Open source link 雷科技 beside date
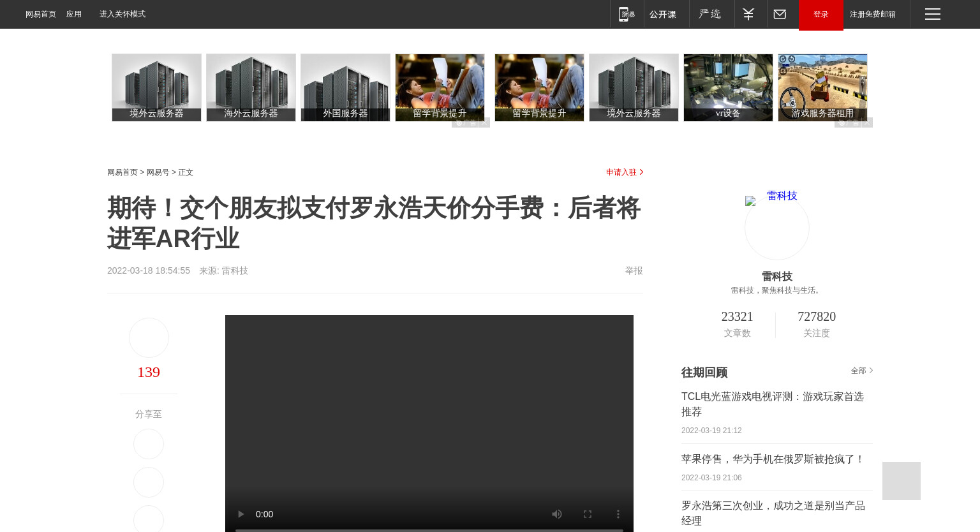 coord(235,271)
